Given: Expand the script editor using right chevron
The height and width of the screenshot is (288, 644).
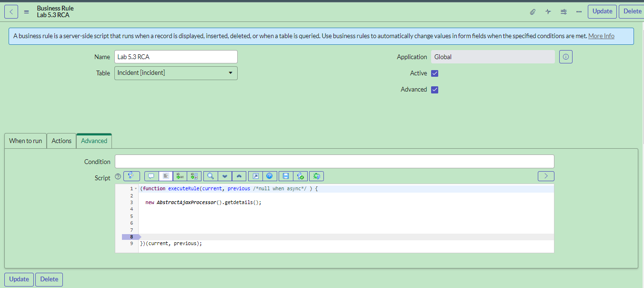Looking at the screenshot, I should [x=546, y=176].
